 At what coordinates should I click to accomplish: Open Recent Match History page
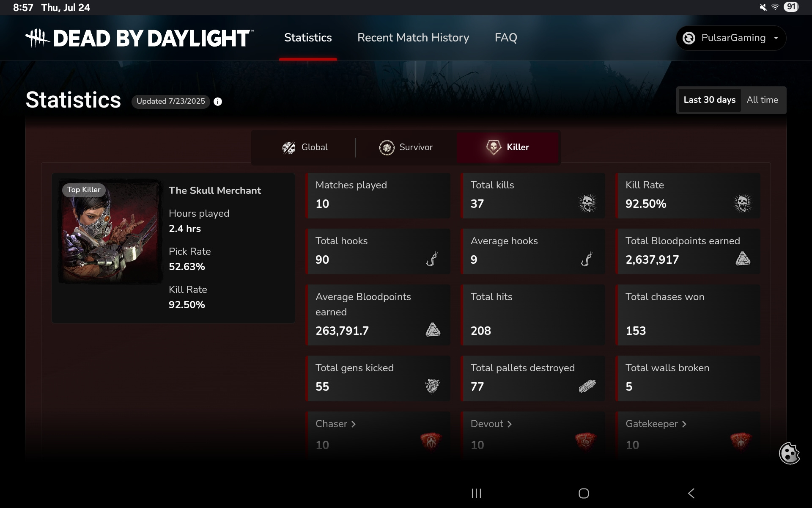click(x=413, y=38)
